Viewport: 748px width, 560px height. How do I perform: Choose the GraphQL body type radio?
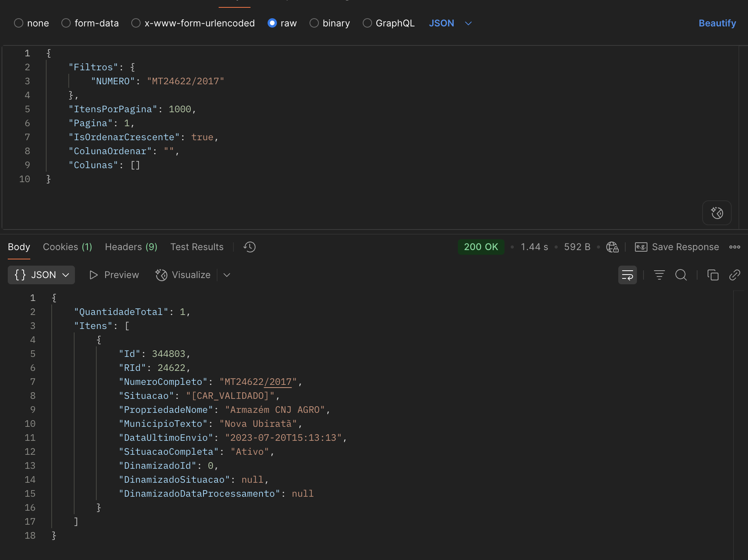click(367, 23)
